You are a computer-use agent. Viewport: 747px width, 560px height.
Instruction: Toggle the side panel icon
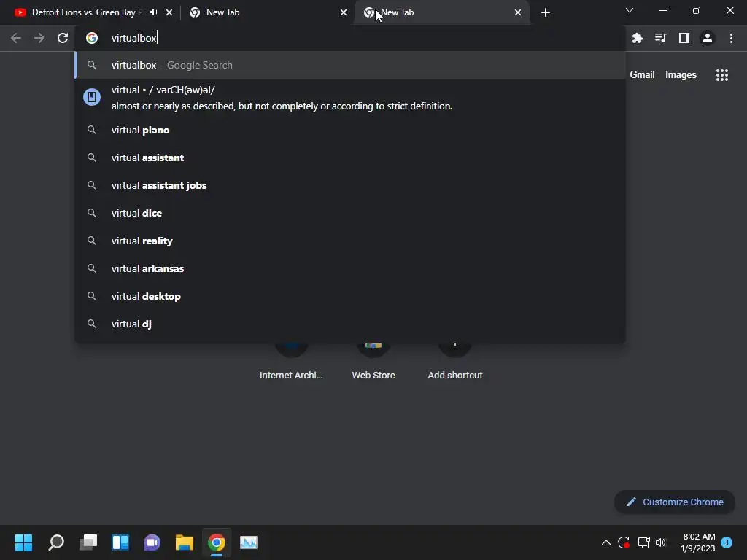coord(684,38)
